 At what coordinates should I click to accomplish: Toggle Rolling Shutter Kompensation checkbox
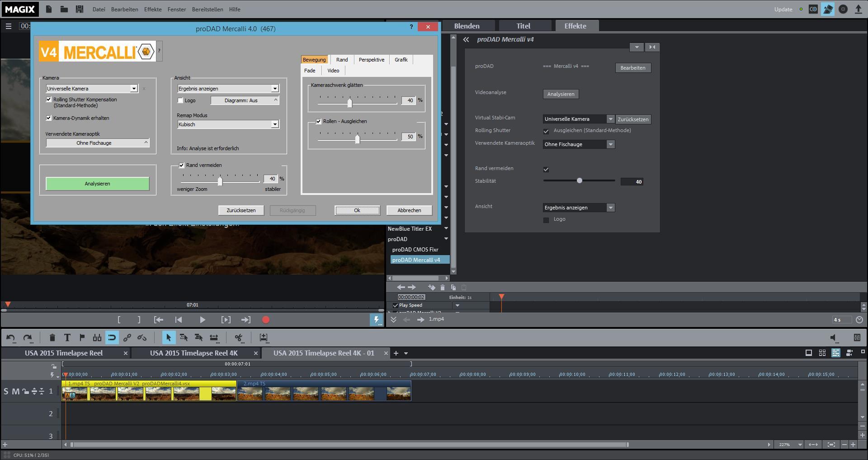point(49,100)
